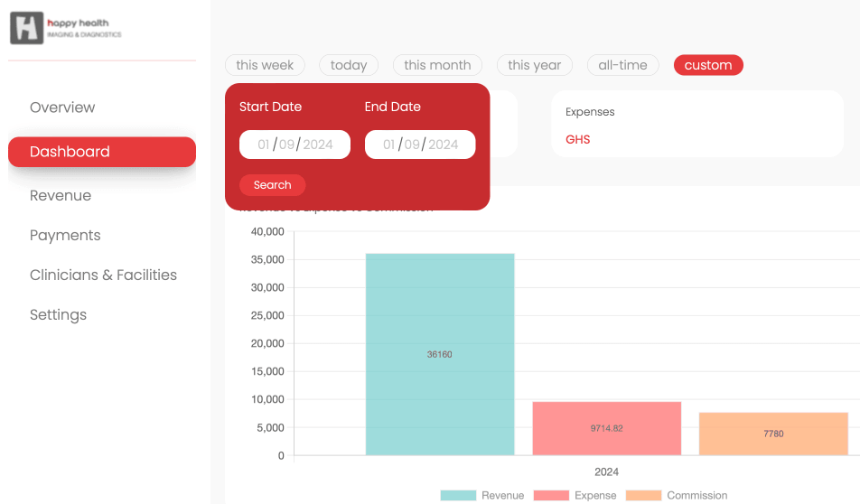Click the End Date input field
Viewport: 860px width, 504px height.
point(420,145)
